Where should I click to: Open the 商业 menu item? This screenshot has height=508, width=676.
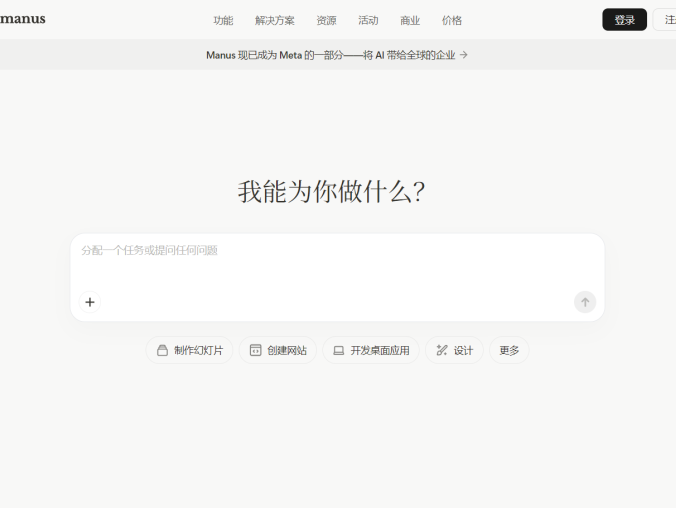point(410,20)
